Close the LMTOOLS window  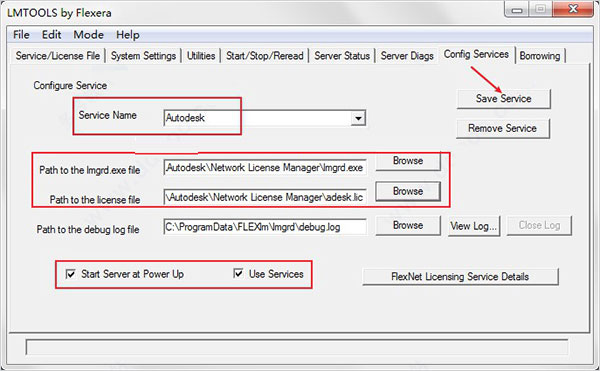pyautogui.click(x=573, y=10)
